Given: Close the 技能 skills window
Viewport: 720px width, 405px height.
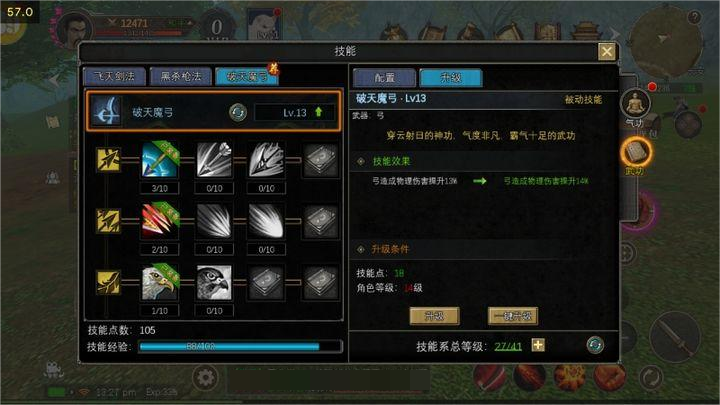Looking at the screenshot, I should pyautogui.click(x=607, y=51).
